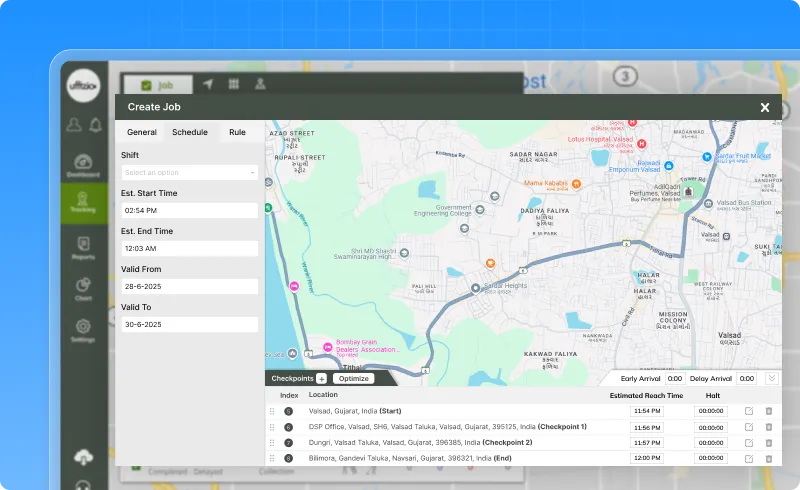
Task: Click the Valid From date field
Action: (x=189, y=287)
